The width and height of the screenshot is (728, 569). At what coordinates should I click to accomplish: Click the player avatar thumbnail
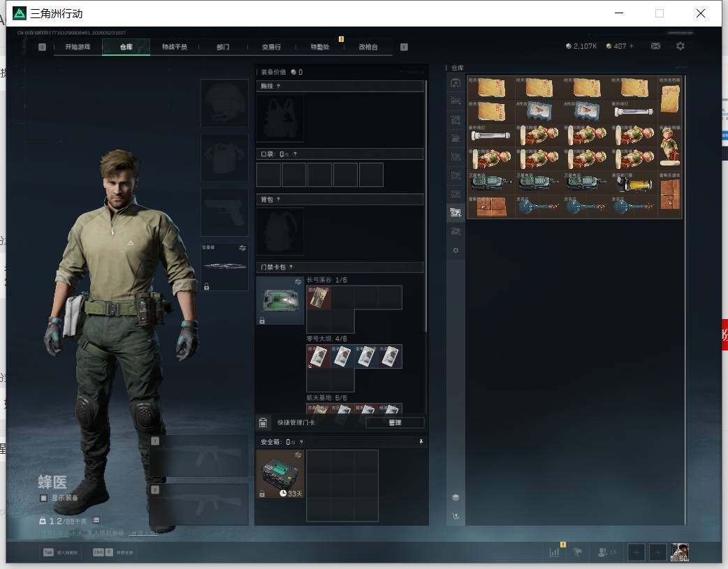tap(680, 552)
